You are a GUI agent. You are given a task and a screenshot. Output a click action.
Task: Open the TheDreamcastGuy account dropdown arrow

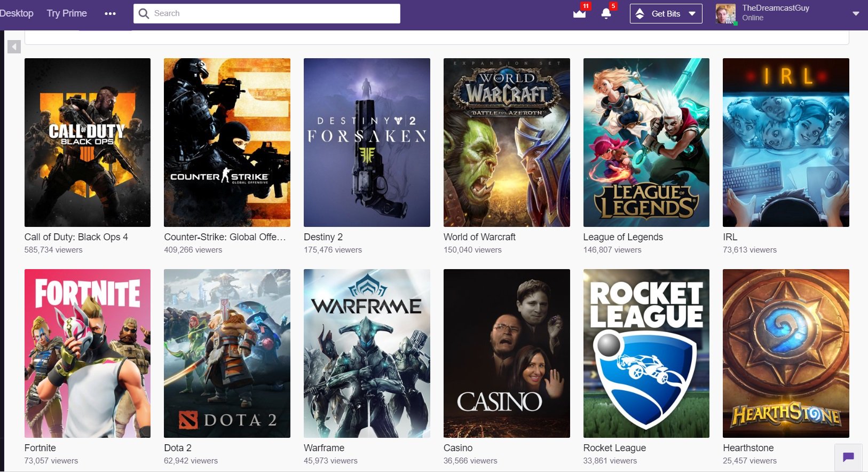[856, 14]
